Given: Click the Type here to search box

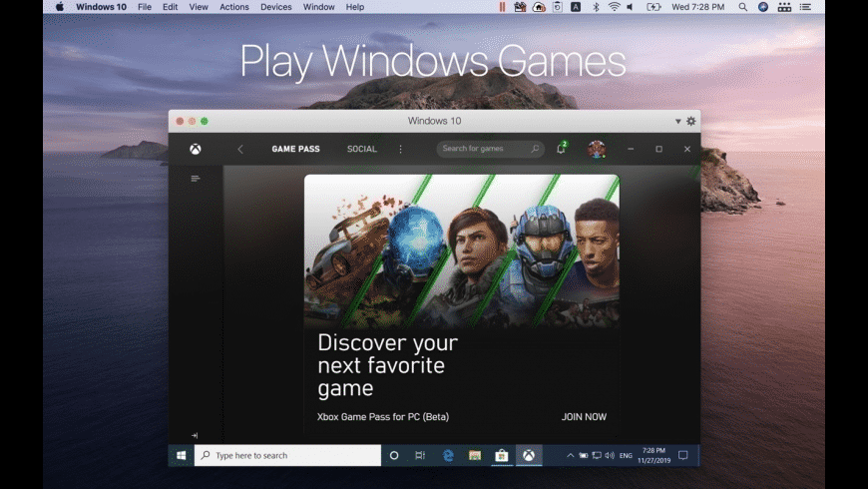Looking at the screenshot, I should 287,455.
